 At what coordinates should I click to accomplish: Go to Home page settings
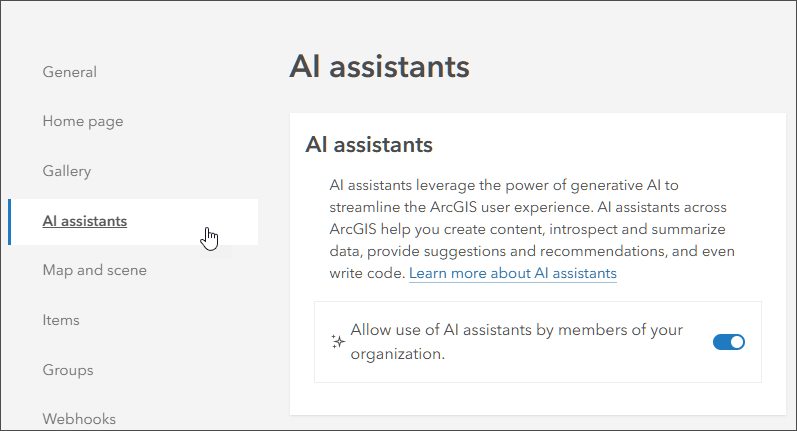(83, 121)
